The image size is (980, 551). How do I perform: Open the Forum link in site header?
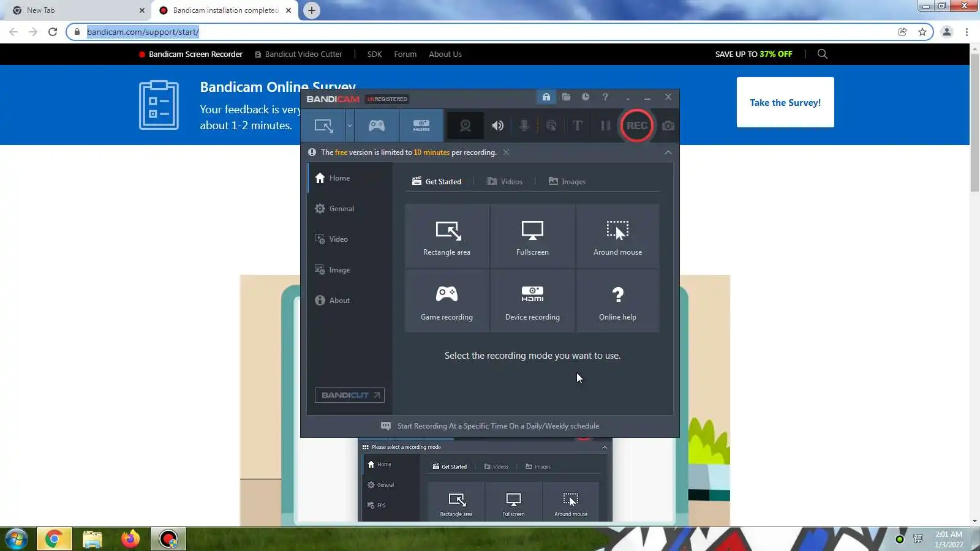tap(405, 54)
